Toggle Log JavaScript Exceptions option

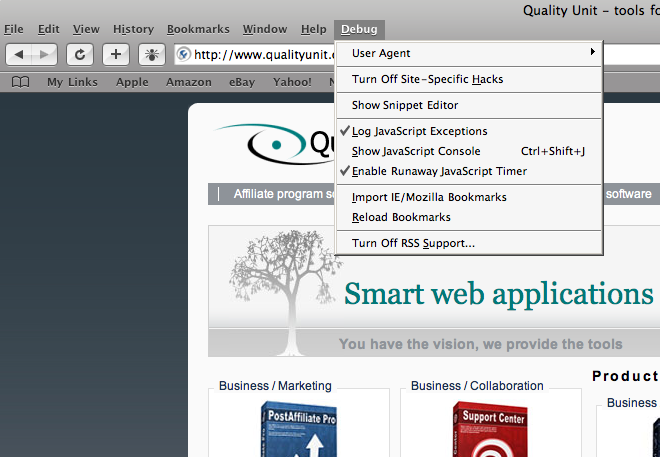[419, 131]
